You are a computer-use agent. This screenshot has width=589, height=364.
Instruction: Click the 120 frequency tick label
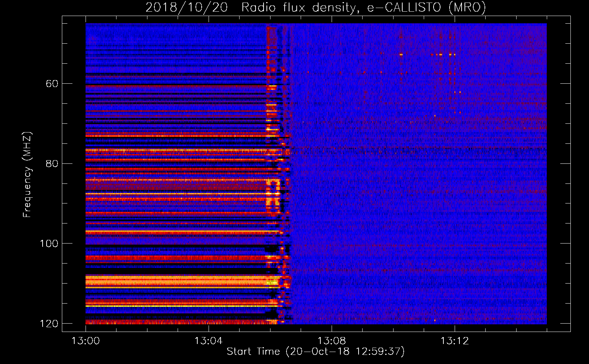[49, 324]
